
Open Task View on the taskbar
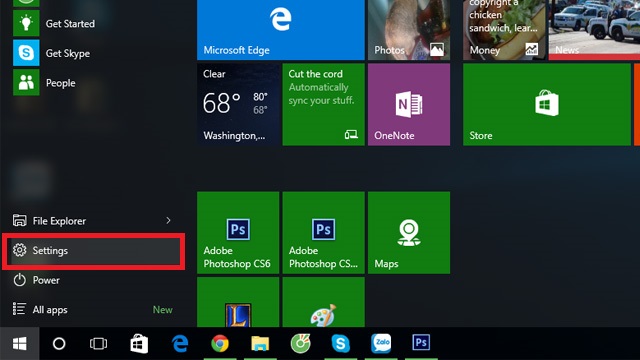click(x=98, y=343)
